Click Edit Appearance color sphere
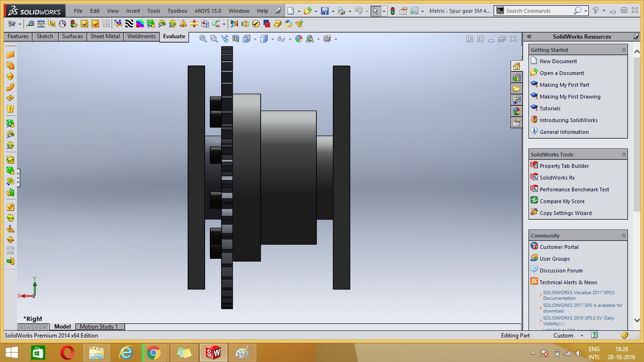Image resolution: width=644 pixels, height=362 pixels. (x=299, y=39)
